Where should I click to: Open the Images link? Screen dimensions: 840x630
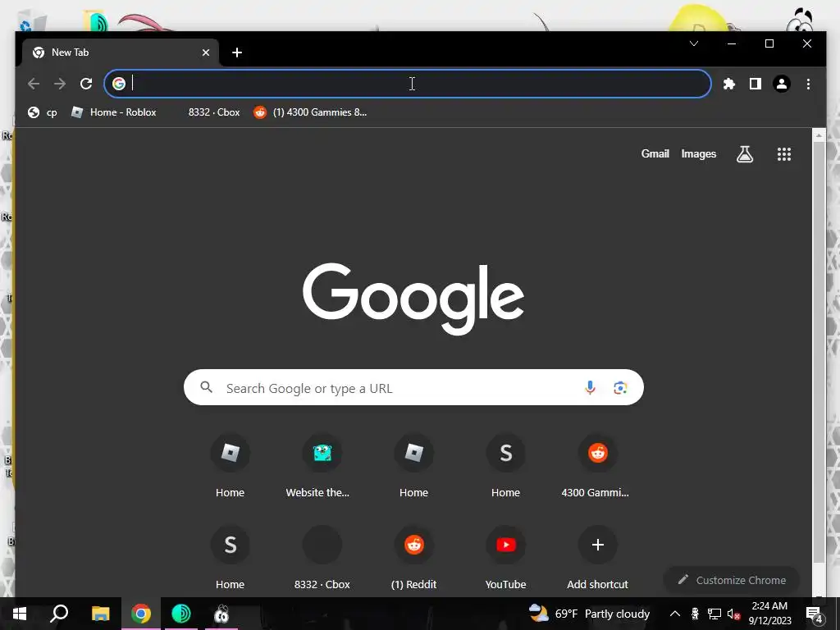pos(699,153)
